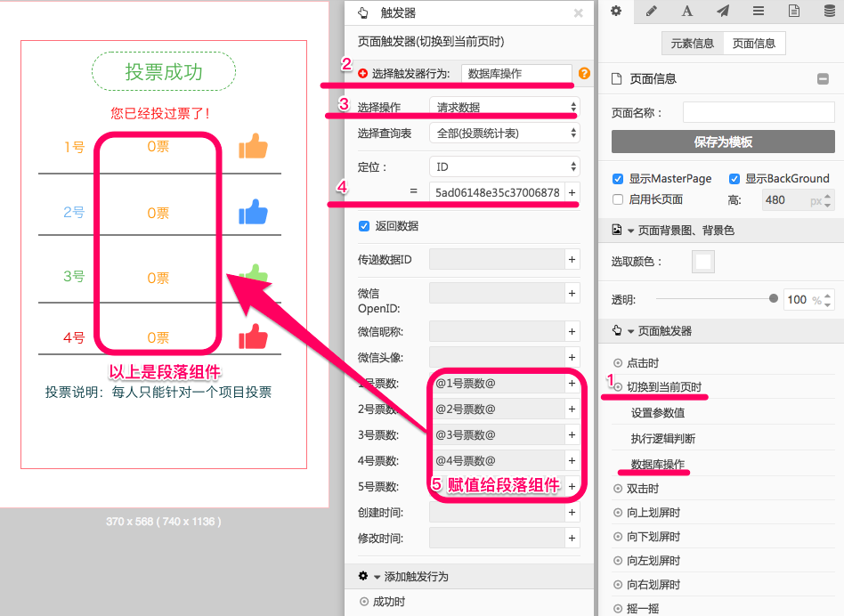Click the 您已经投过票了！ text on canvas
The width and height of the screenshot is (844, 616).
(160, 113)
